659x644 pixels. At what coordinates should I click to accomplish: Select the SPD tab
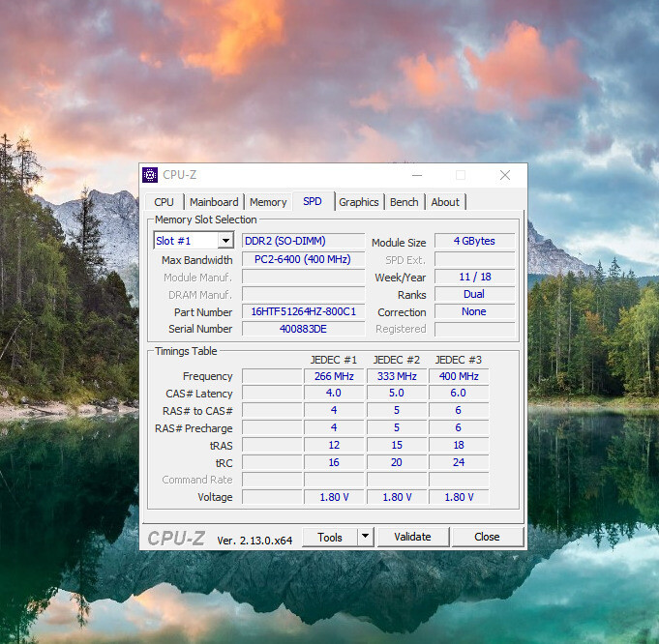(x=313, y=201)
